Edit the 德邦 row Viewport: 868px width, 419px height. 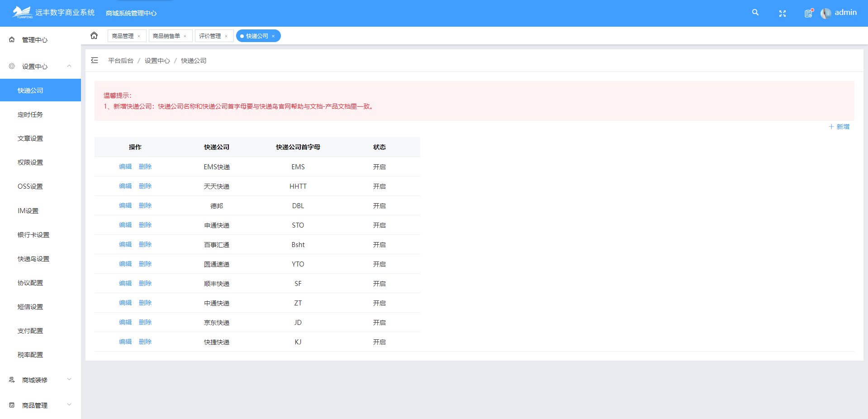pos(125,205)
